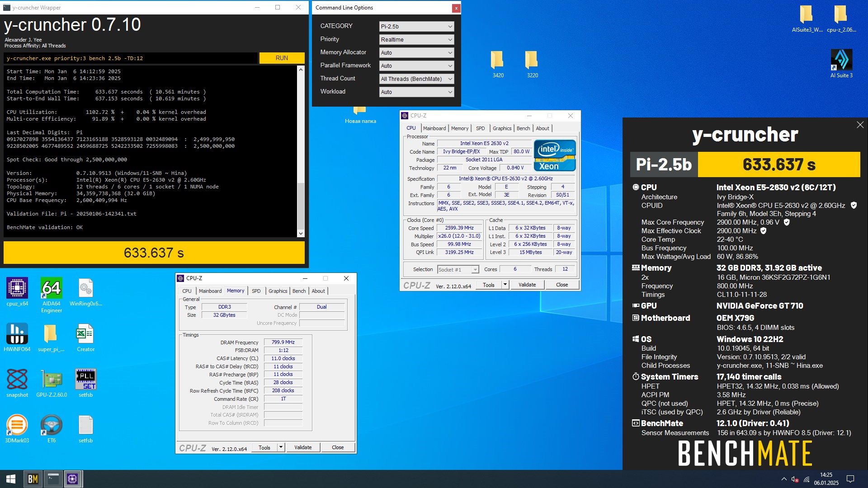Close the Command Line Options window

[x=456, y=8]
